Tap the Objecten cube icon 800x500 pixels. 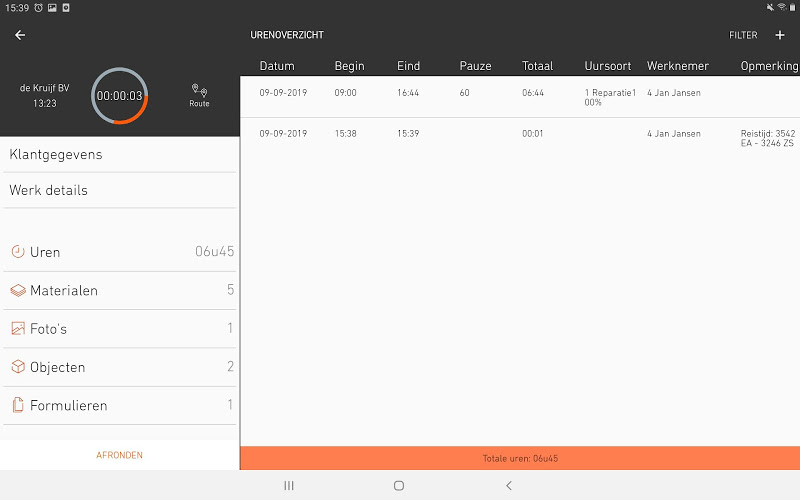pyautogui.click(x=18, y=367)
